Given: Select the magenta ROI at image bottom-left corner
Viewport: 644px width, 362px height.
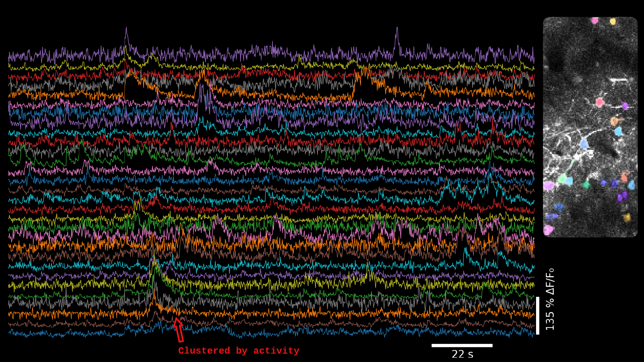Looking at the screenshot, I should pyautogui.click(x=548, y=230).
